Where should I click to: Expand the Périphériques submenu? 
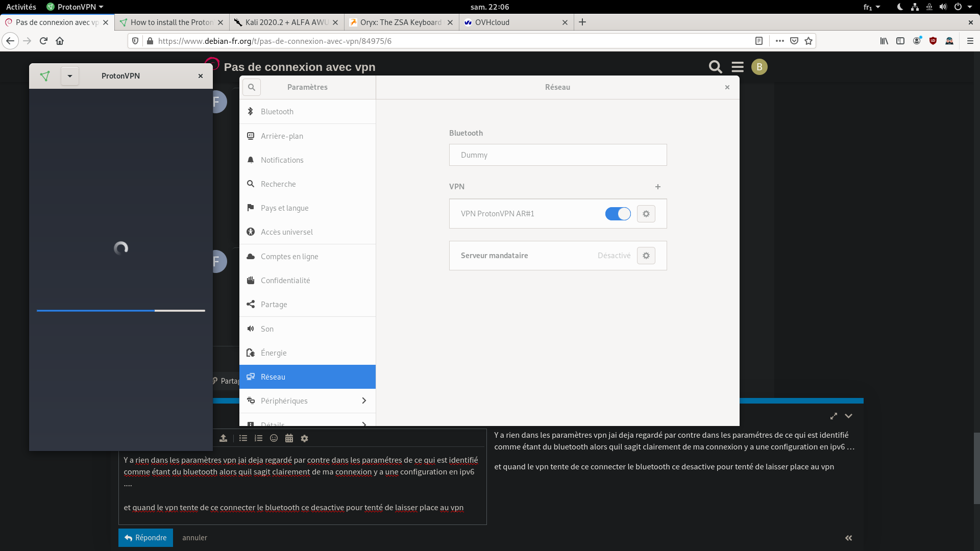[x=364, y=401]
